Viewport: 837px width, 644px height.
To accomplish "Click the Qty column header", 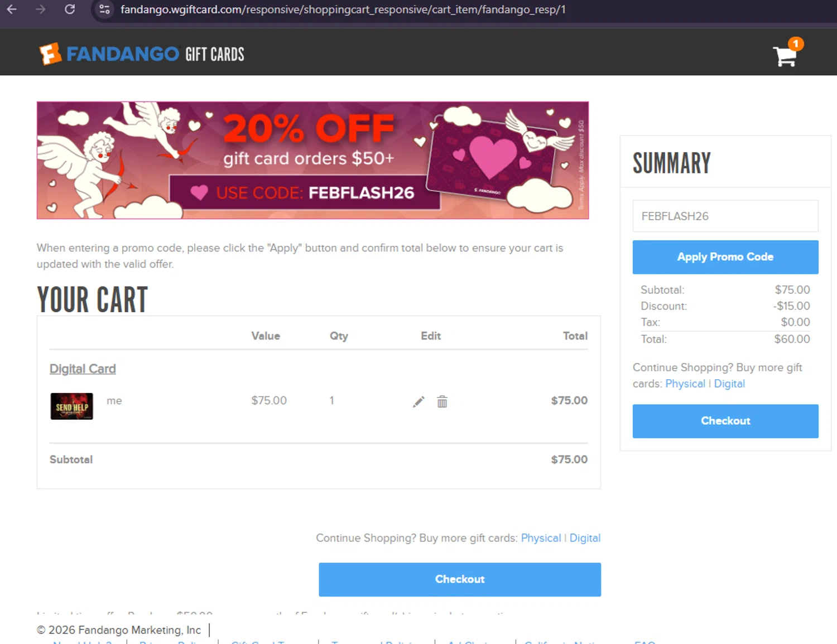I will [339, 336].
